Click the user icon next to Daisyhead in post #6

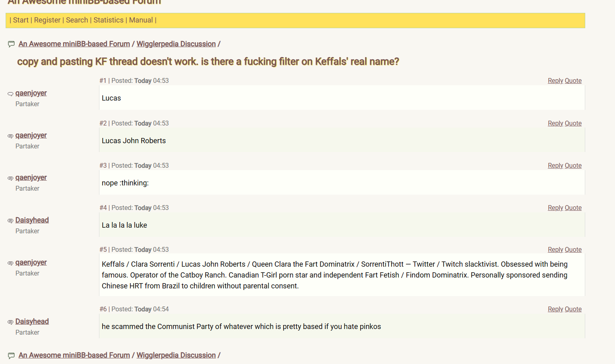(10, 322)
